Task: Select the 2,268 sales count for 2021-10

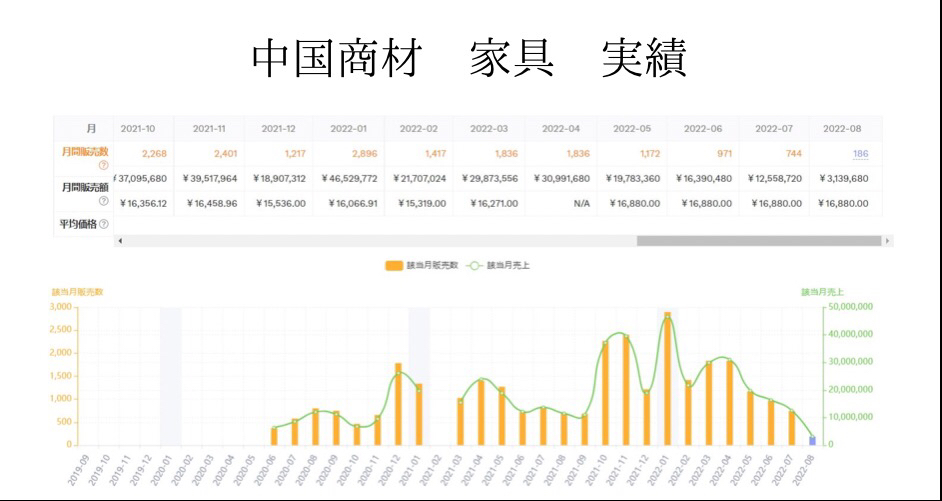Action: click(153, 154)
